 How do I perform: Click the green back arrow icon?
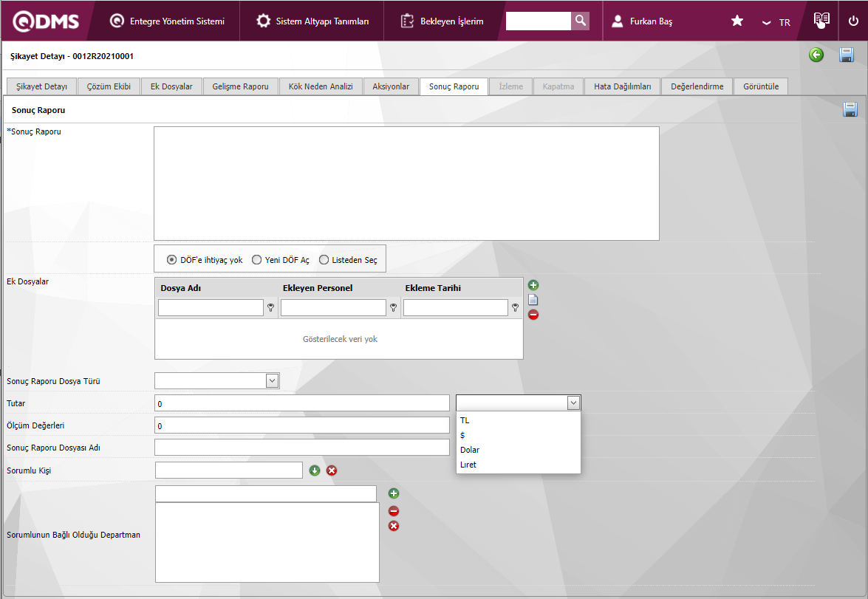click(x=816, y=55)
